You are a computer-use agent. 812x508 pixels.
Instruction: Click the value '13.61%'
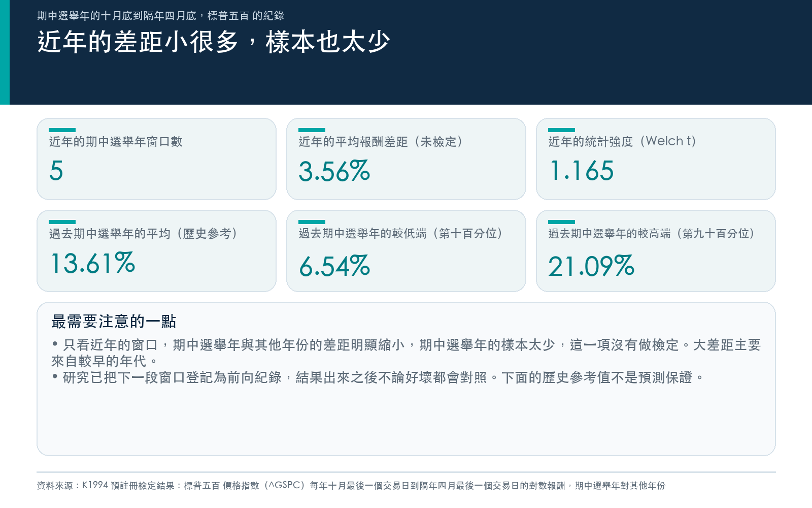[x=93, y=263]
